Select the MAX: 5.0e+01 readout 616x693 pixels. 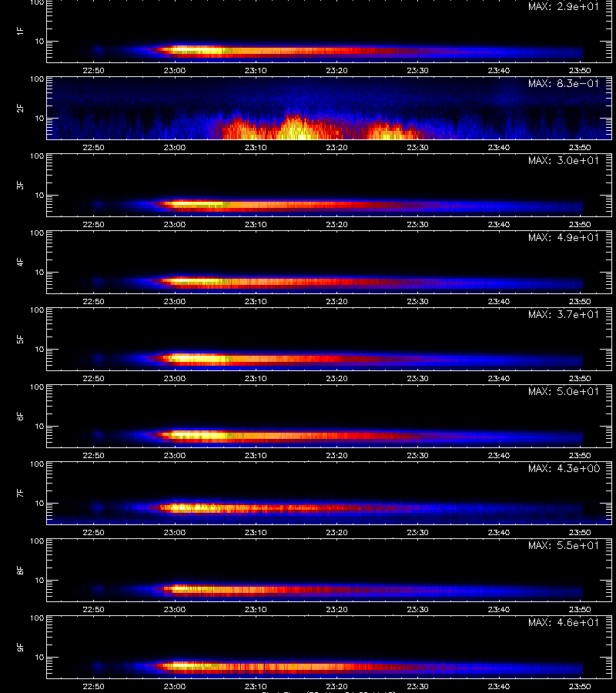(564, 391)
